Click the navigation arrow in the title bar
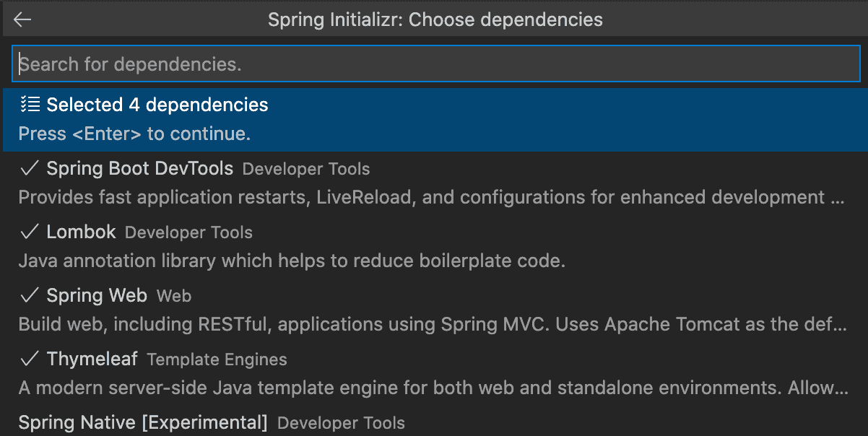Screen dimensions: 868x436 tap(22, 19)
